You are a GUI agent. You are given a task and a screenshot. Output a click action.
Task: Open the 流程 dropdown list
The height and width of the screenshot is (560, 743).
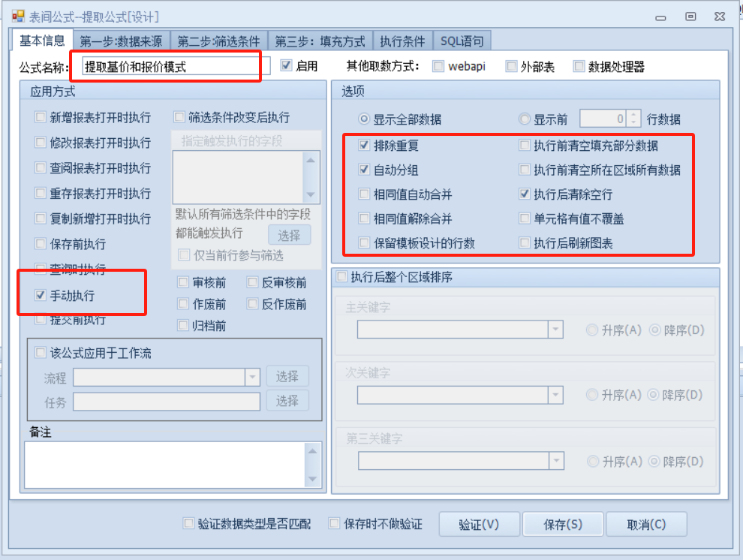pos(252,377)
